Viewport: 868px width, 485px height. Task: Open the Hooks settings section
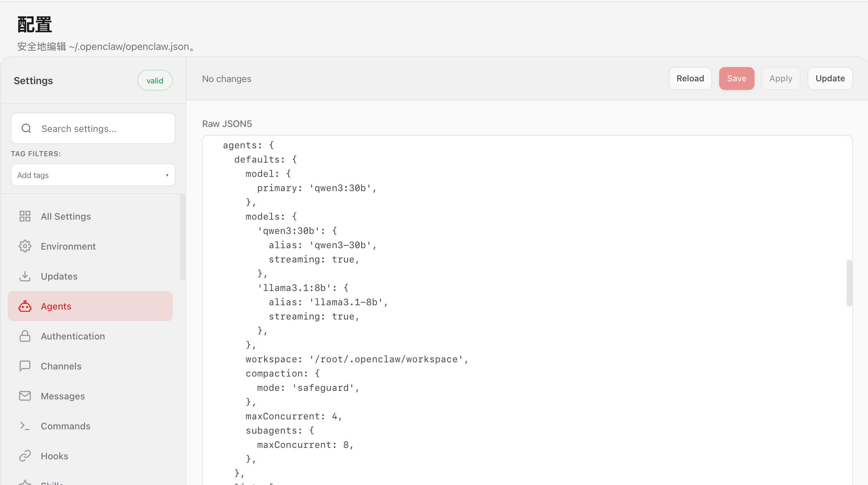coord(55,456)
